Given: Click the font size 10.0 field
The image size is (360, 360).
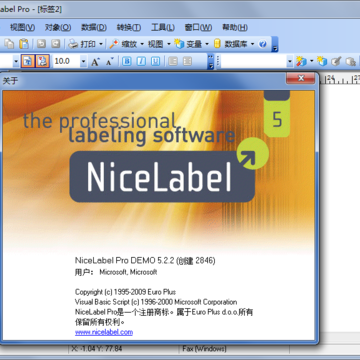Looking at the screenshot, I should point(67,61).
